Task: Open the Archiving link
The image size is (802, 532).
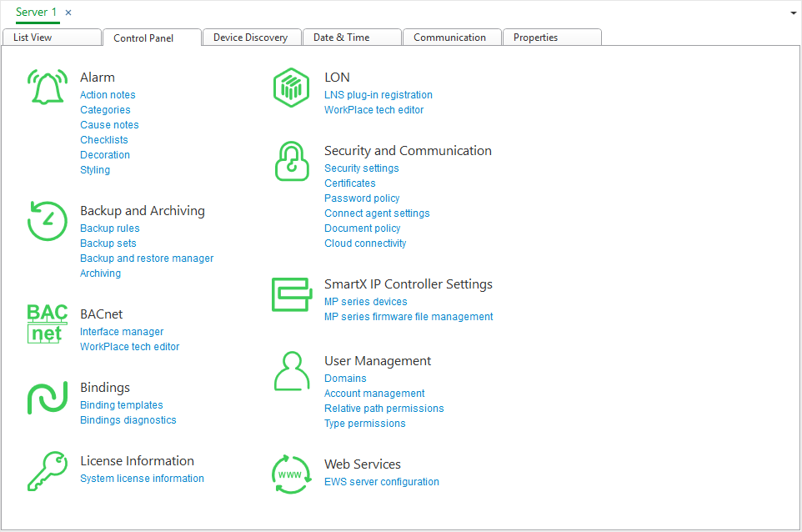Action: pyautogui.click(x=100, y=274)
